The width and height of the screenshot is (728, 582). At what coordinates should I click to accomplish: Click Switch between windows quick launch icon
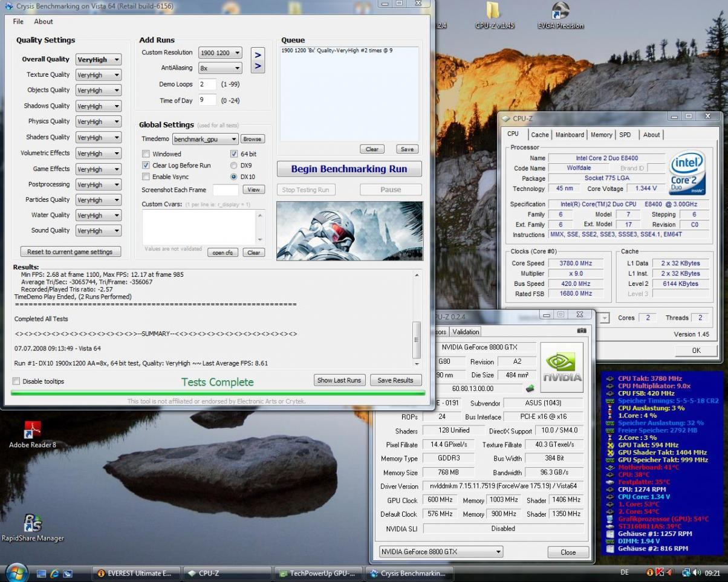(x=68, y=574)
